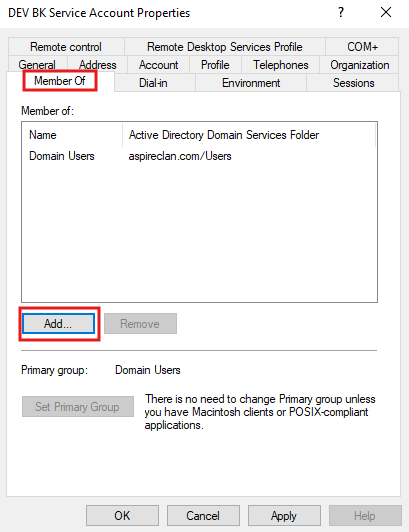The image size is (409, 532).
Task: Click the aspireclan.com/Users folder entry
Action: click(x=180, y=156)
